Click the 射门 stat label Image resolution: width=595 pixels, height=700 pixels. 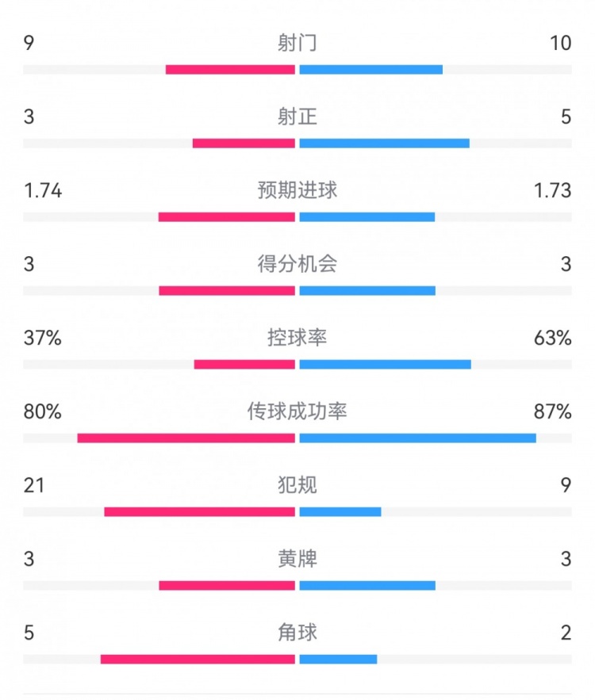[x=297, y=43]
